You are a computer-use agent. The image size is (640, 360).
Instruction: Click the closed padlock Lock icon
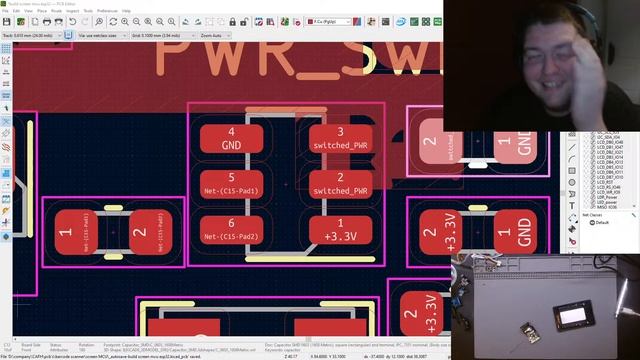click(232, 22)
